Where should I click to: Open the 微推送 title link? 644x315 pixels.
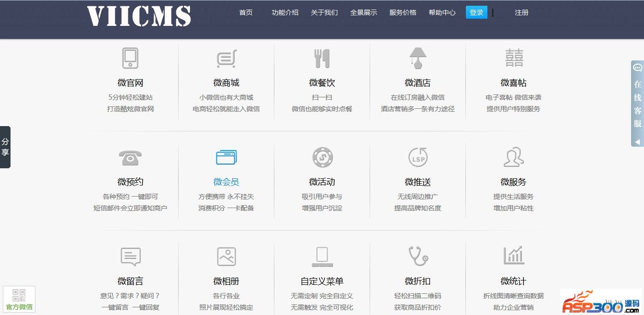(x=418, y=182)
